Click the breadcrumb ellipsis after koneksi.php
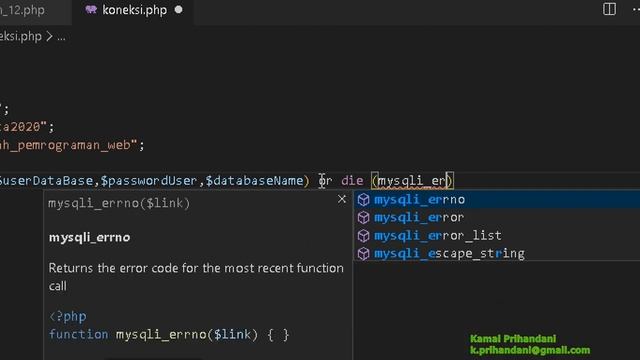The width and height of the screenshot is (640, 360). [x=61, y=38]
